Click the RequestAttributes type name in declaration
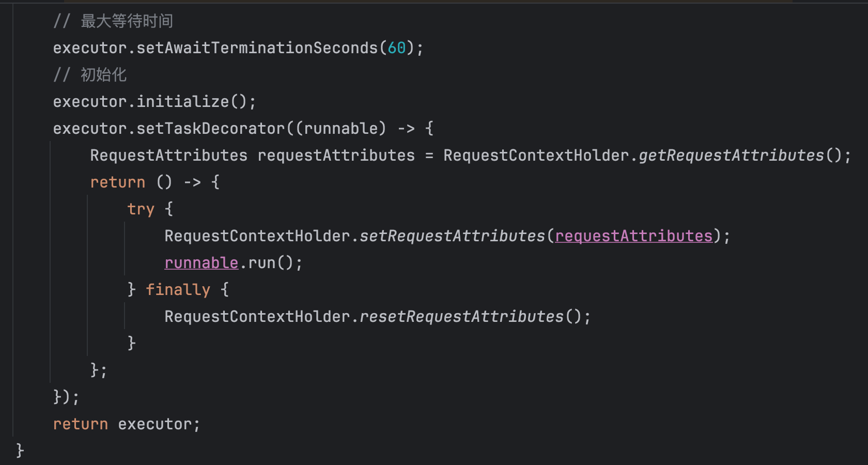The image size is (868, 465). coord(168,156)
